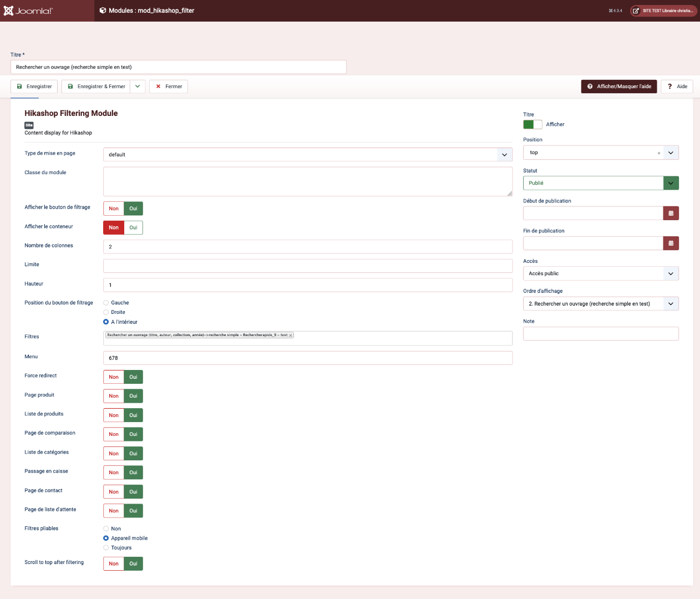Set Passage en caisse to Non
This screenshot has height=599, width=700.
click(114, 473)
